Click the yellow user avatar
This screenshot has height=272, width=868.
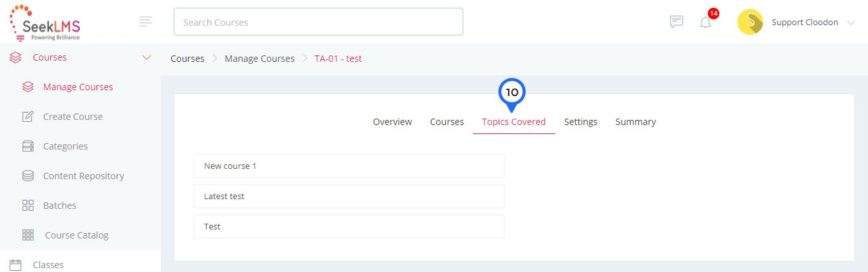750,22
